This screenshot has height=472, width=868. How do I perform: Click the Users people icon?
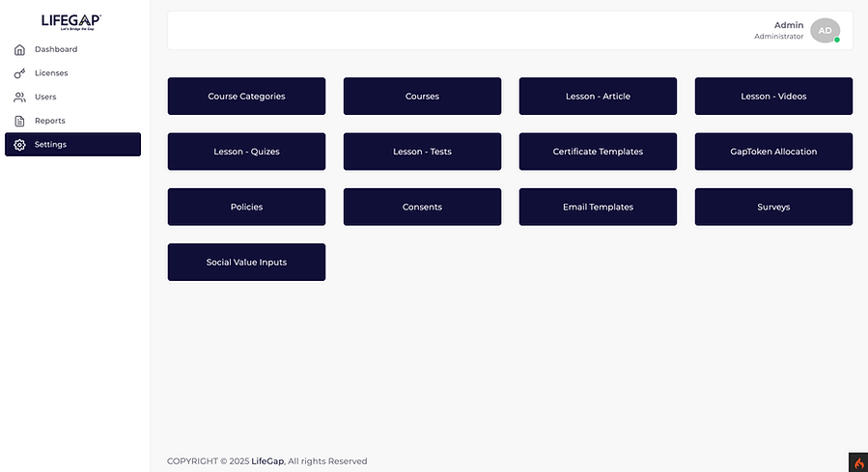(x=19, y=97)
